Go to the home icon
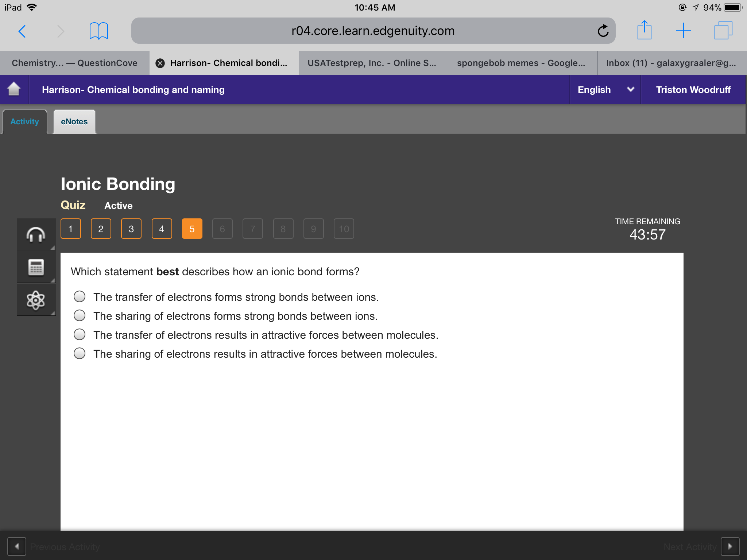 pyautogui.click(x=14, y=89)
